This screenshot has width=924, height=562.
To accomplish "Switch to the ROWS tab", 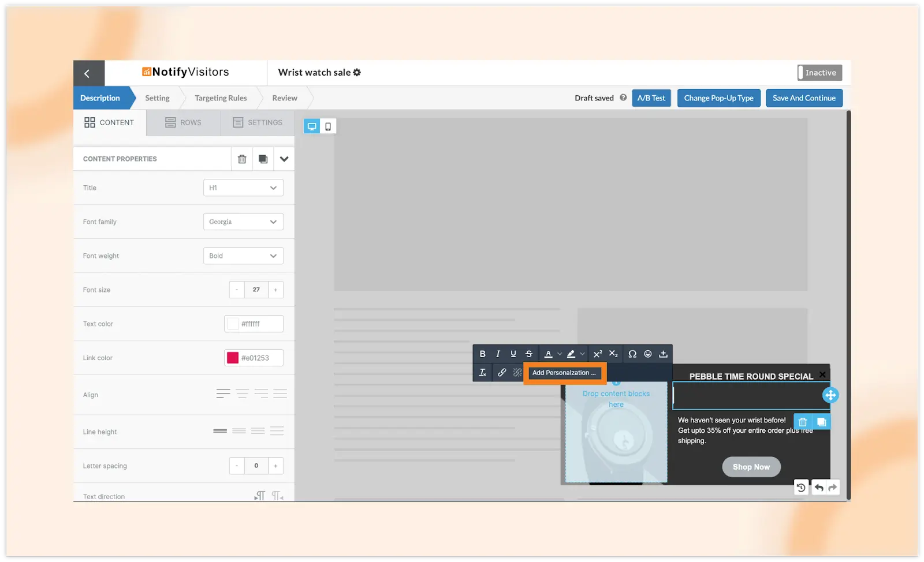I will click(183, 122).
